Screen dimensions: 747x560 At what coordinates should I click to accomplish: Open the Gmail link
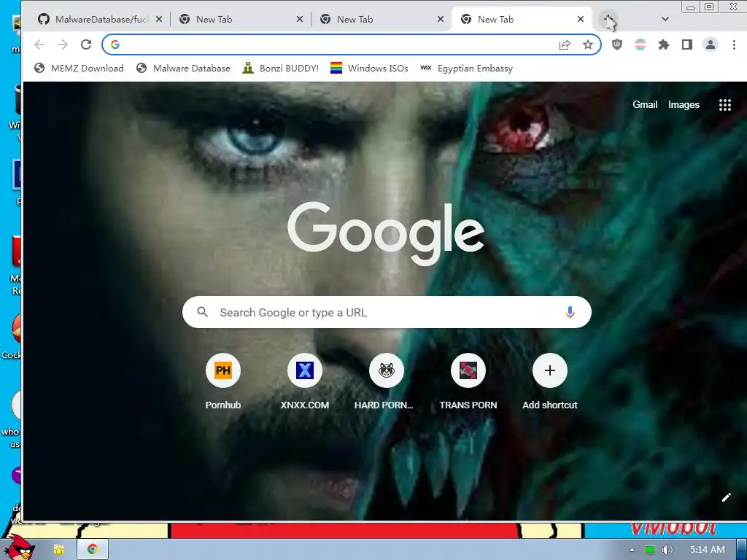(x=645, y=105)
